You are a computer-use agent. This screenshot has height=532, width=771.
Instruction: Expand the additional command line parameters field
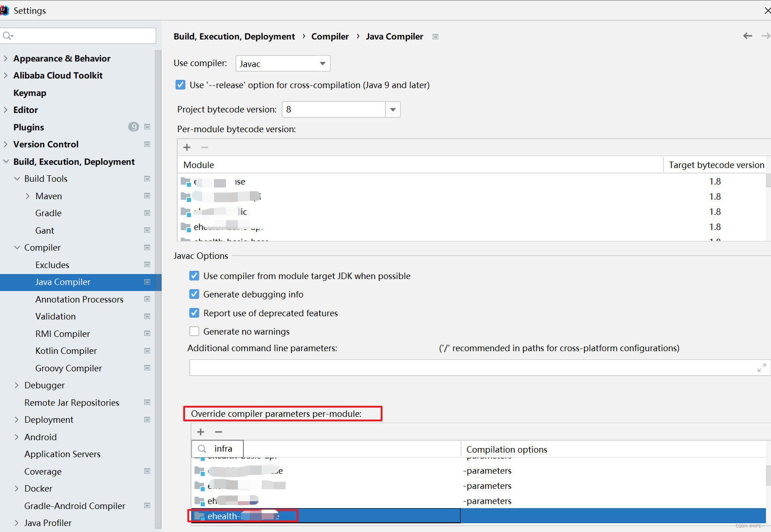(x=762, y=368)
